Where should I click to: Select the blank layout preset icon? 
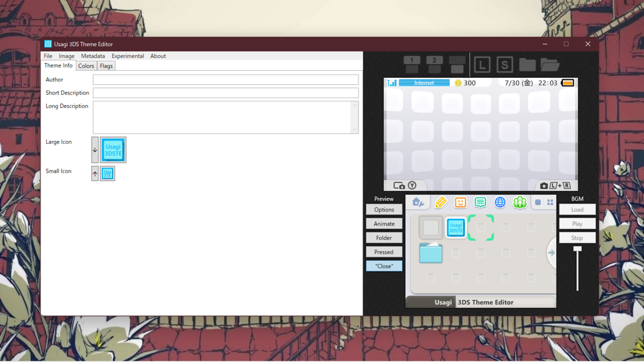pos(457,64)
